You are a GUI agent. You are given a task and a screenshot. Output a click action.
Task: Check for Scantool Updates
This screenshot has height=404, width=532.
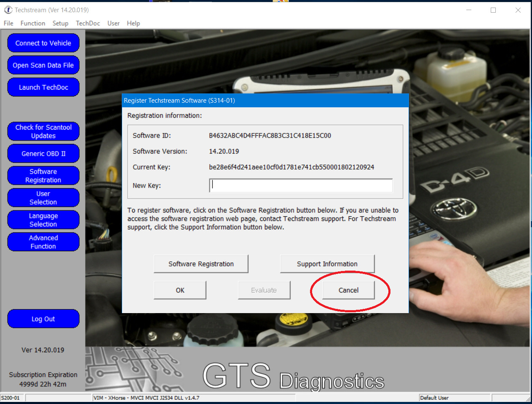click(x=43, y=131)
